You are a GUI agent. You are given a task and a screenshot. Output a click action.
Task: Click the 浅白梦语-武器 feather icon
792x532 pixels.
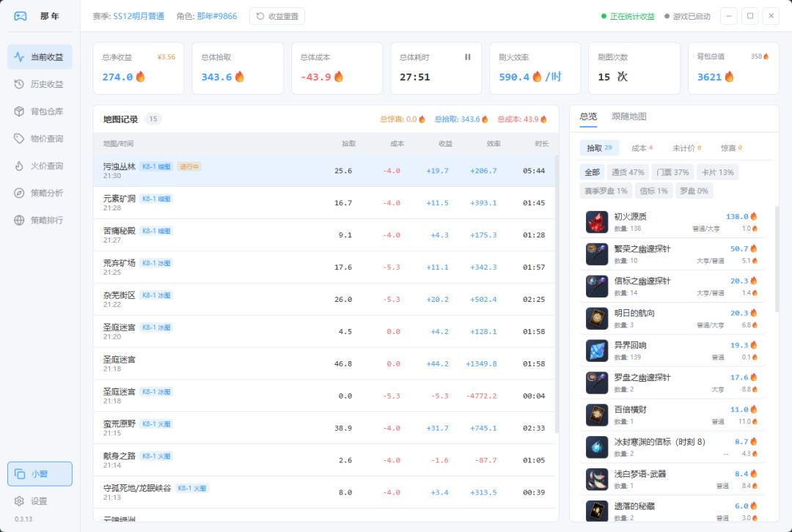point(596,480)
